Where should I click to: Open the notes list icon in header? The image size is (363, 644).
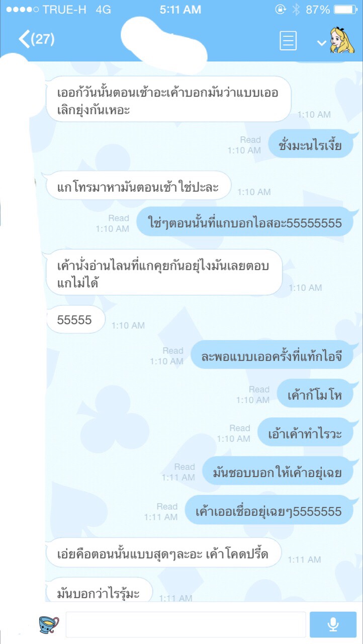[288, 41]
